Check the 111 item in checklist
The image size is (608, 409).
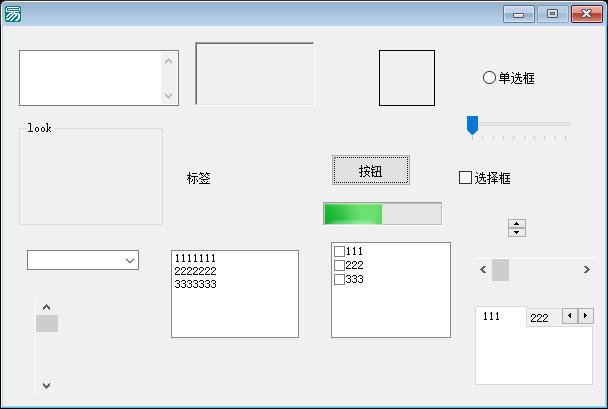coord(339,251)
